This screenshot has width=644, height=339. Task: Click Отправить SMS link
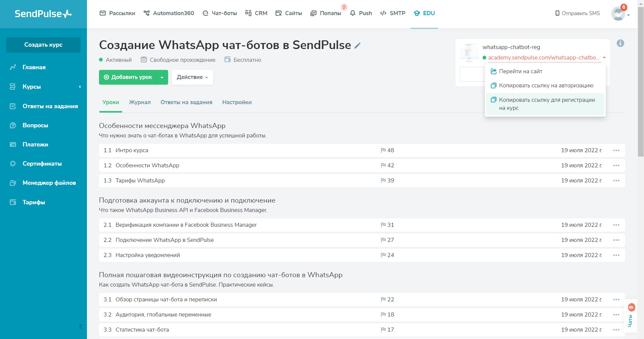(x=578, y=13)
